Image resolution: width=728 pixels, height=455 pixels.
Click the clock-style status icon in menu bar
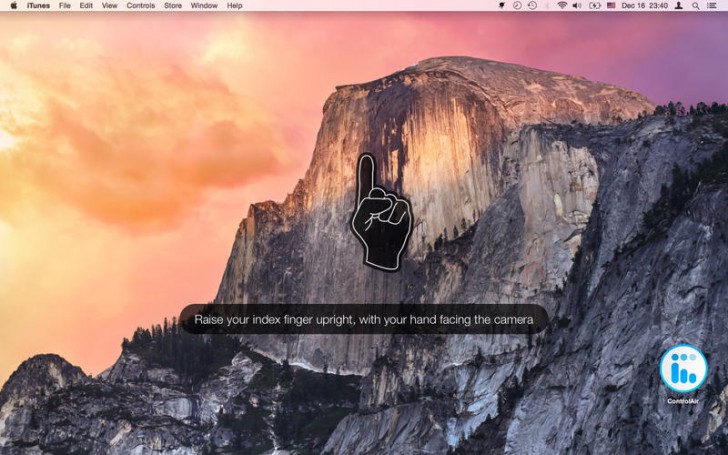pos(517,6)
